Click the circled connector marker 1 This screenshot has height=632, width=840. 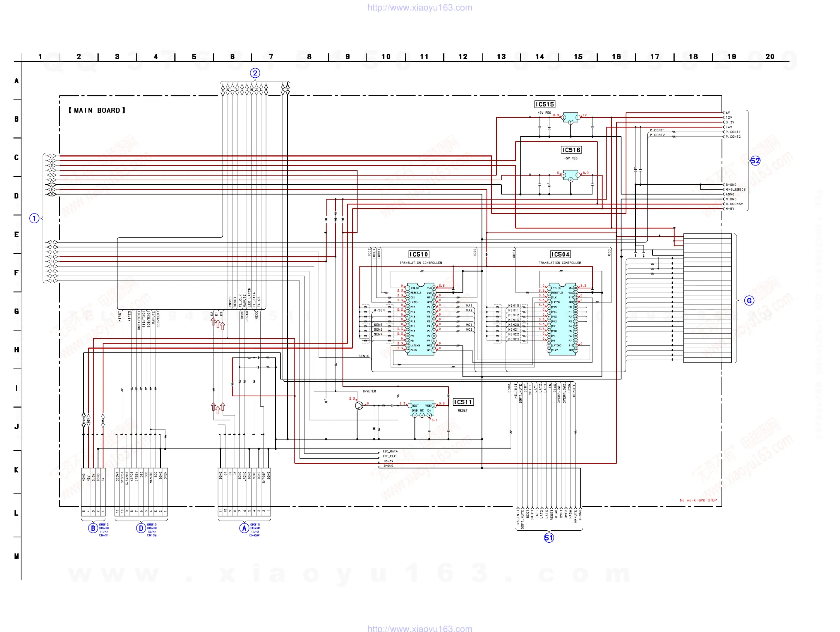pyautogui.click(x=34, y=218)
